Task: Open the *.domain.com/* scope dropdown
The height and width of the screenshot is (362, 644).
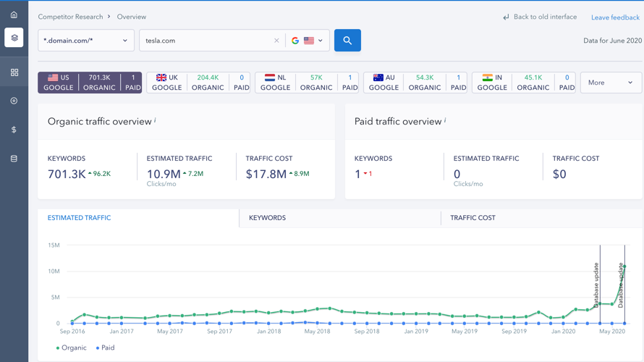Action: [x=85, y=41]
